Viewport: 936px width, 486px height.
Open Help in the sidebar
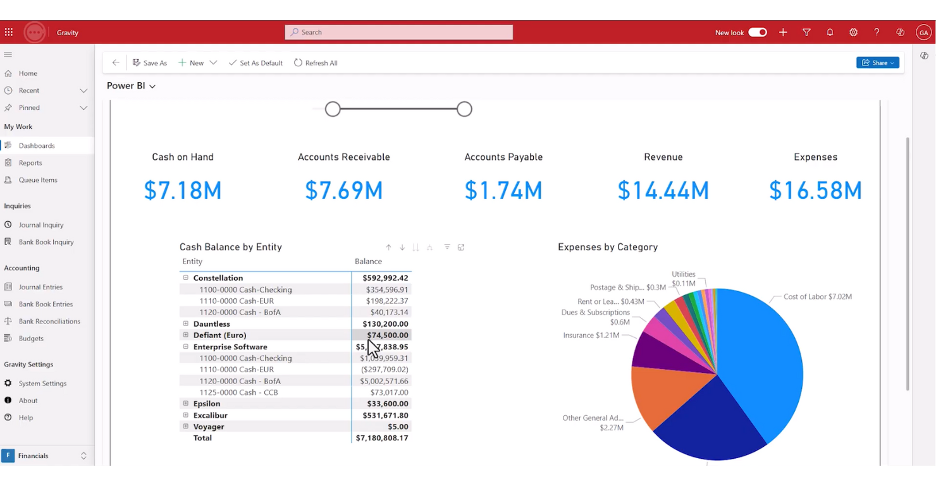pyautogui.click(x=26, y=418)
